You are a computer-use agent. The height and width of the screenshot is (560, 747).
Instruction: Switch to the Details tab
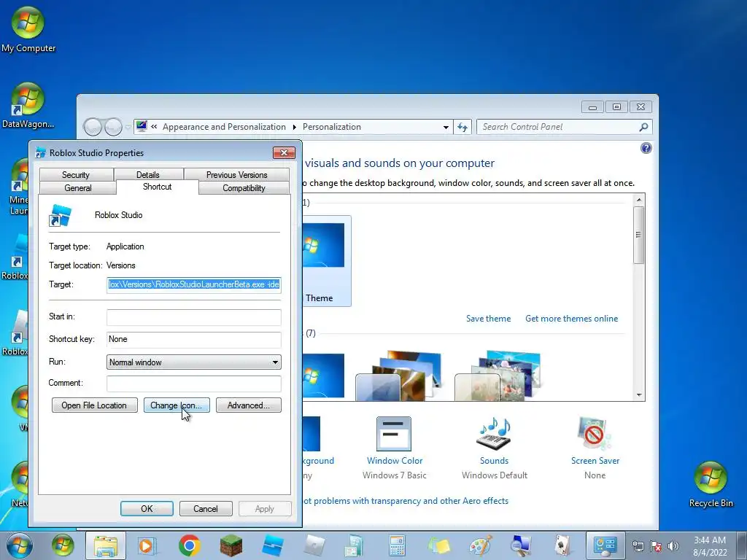tap(148, 175)
